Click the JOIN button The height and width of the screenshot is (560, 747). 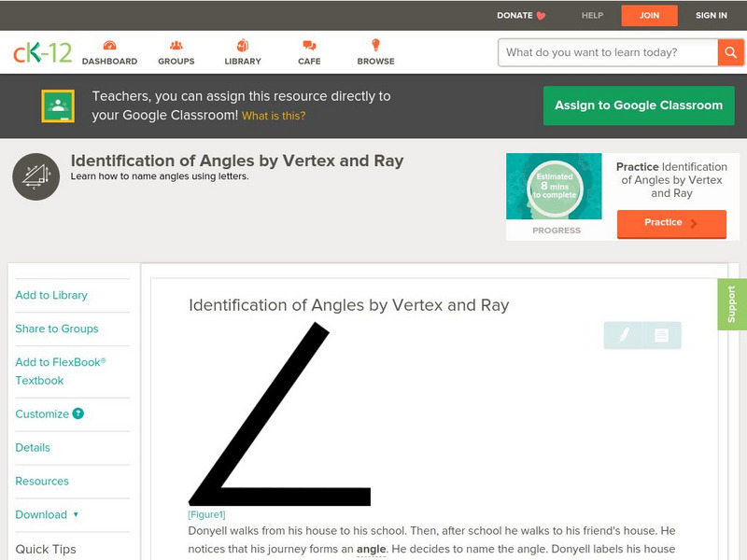pyautogui.click(x=649, y=16)
